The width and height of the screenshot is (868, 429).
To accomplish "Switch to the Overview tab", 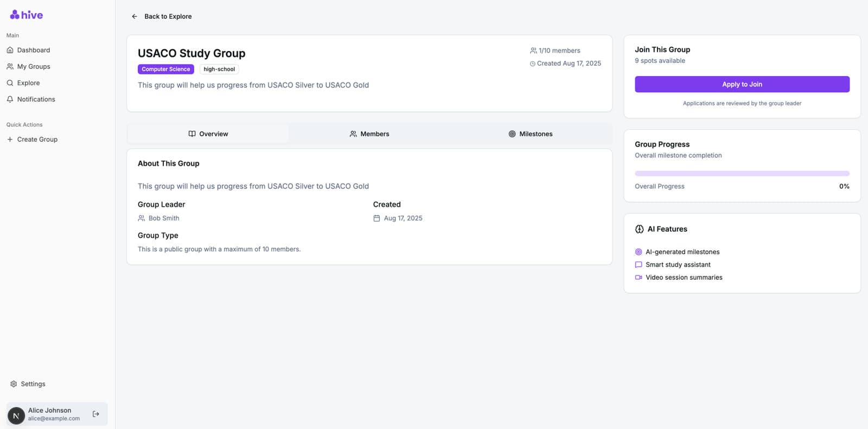I will [x=208, y=134].
